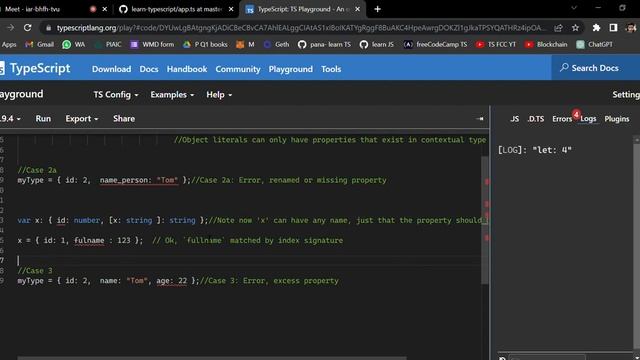The image size is (640, 360).
Task: Expand the TS Config dropdown
Action: click(x=116, y=95)
